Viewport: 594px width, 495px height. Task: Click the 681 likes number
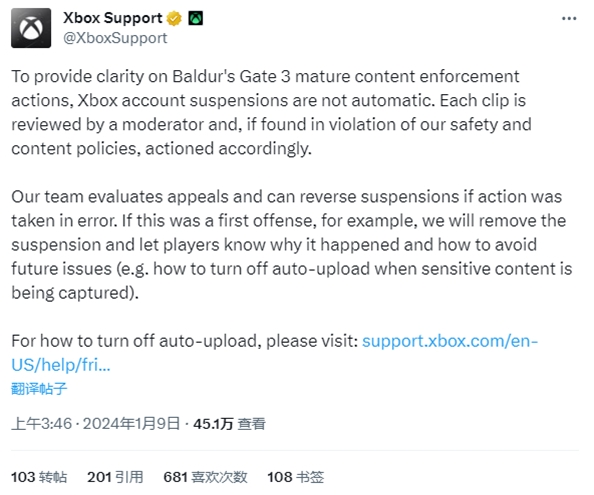click(175, 477)
